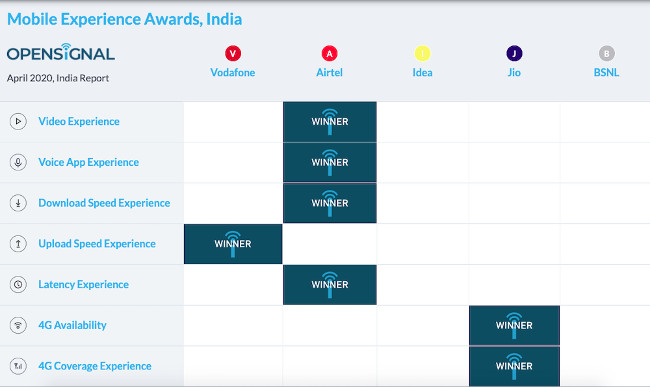The height and width of the screenshot is (387, 650).
Task: Click the yellow Idea logo circle
Action: 422,53
